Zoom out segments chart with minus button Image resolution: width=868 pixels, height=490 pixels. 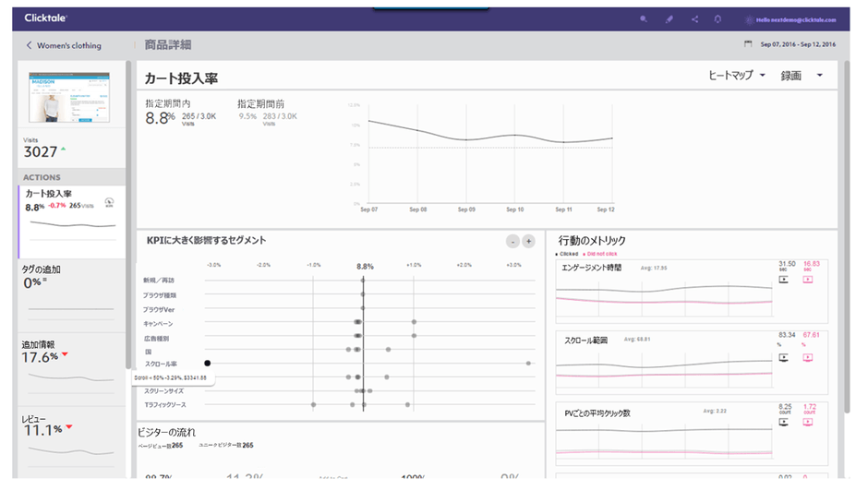512,241
